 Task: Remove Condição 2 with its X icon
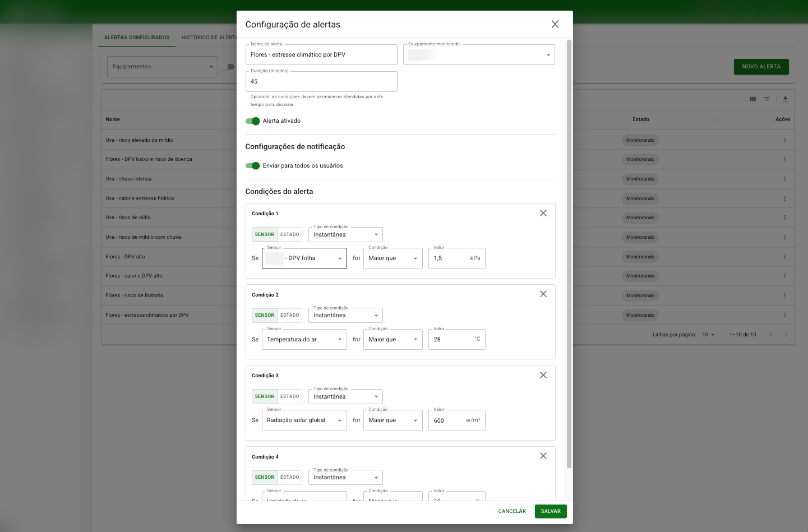[543, 294]
